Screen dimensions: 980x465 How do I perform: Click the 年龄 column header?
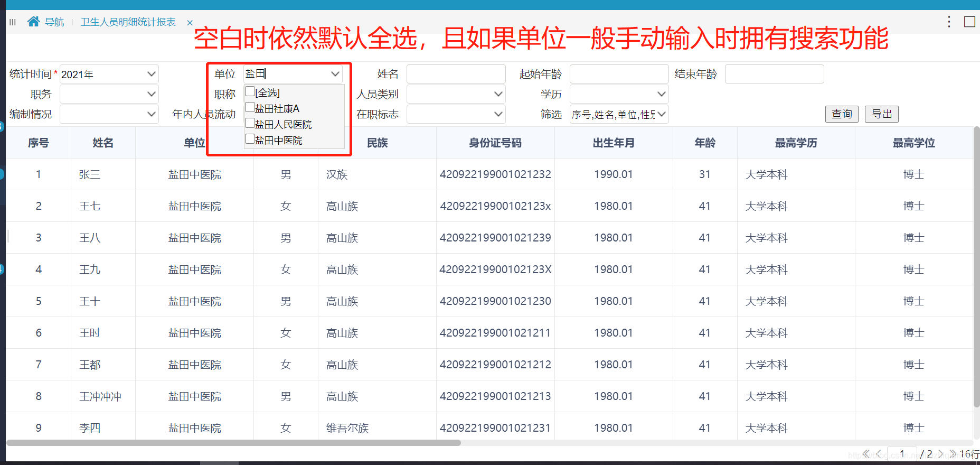pos(705,143)
